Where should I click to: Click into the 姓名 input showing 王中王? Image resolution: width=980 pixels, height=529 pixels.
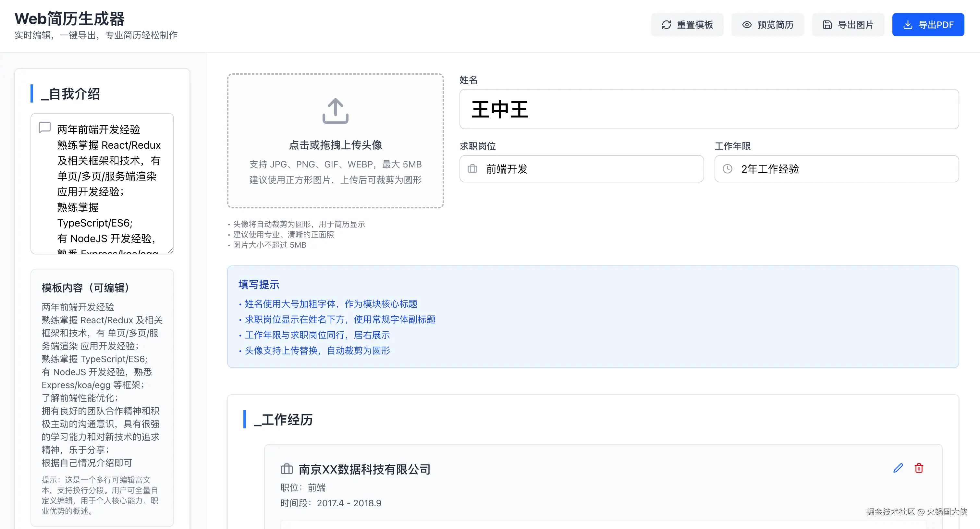pos(708,109)
